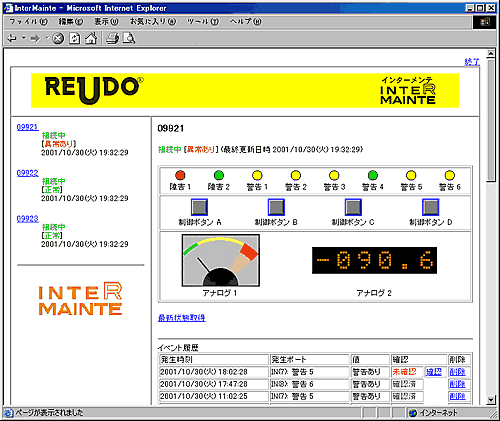
Task: Select device 09921 link in sidebar
Action: point(28,127)
